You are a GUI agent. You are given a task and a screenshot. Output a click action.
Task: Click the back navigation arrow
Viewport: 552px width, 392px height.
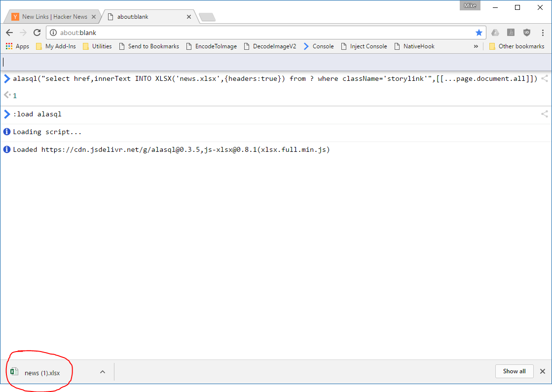point(9,32)
